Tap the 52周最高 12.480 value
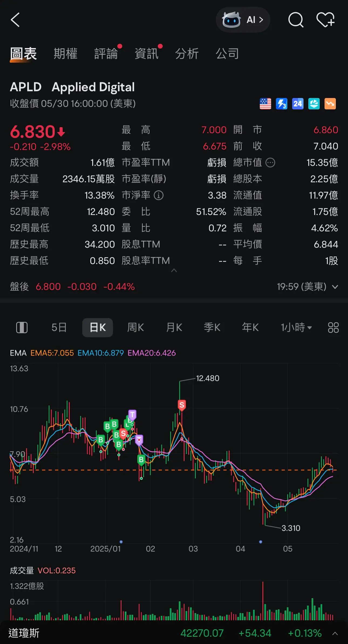This screenshot has height=644, width=348. point(101,212)
